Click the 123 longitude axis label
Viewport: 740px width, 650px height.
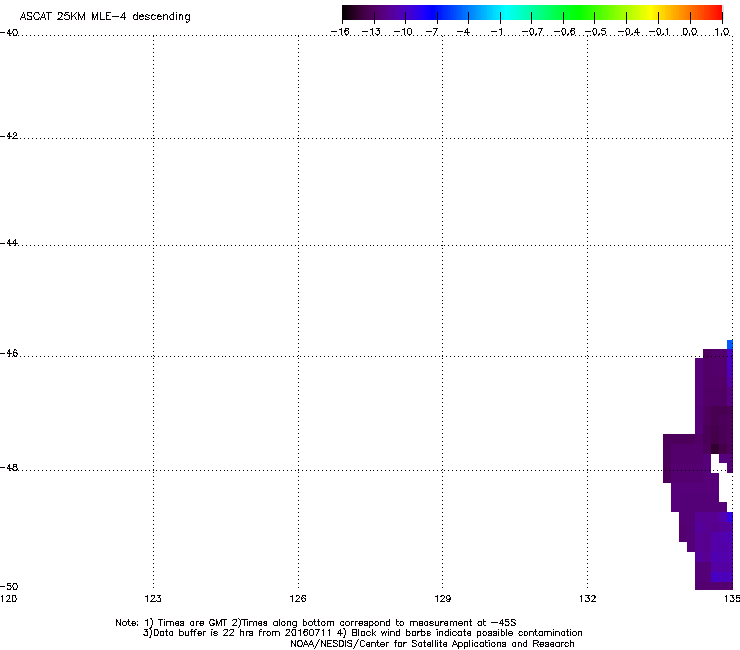[x=153, y=599]
